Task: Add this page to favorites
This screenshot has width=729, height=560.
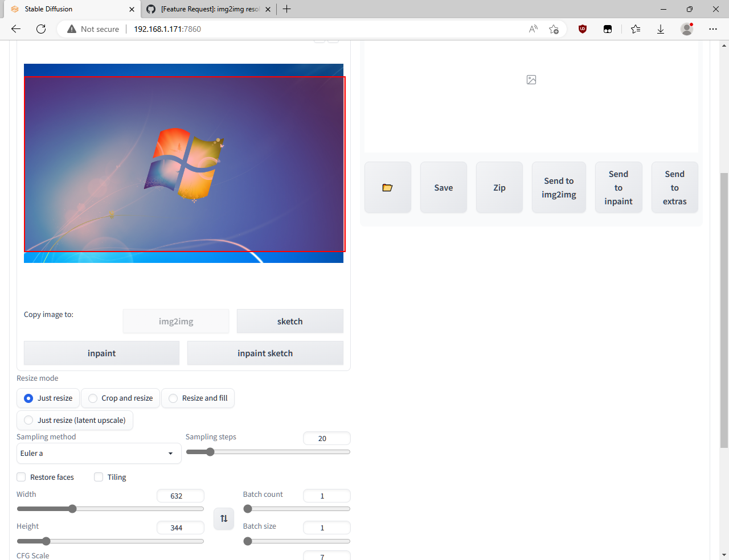Action: [x=554, y=28]
